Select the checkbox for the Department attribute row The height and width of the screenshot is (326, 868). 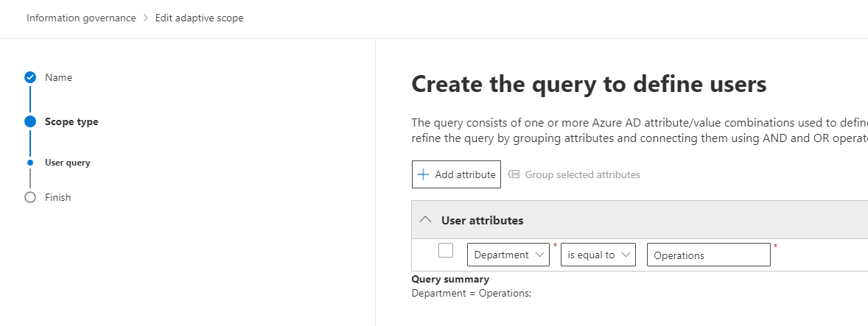(x=446, y=250)
